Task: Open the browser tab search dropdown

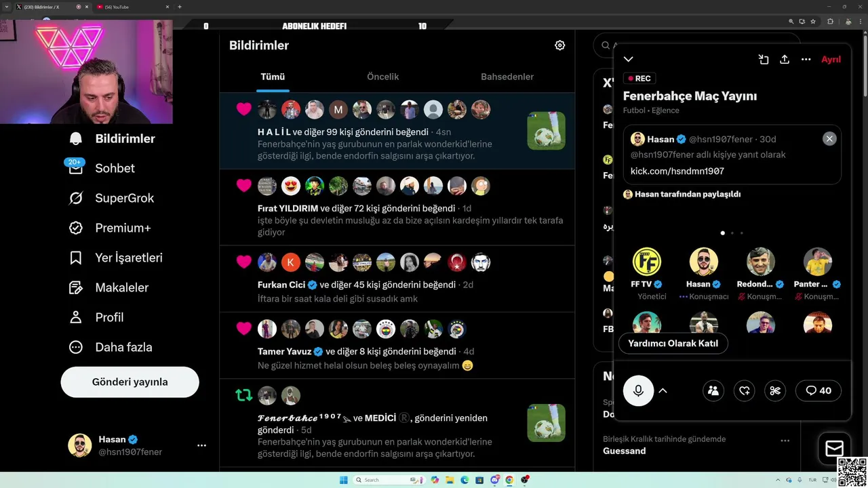Action: pos(5,7)
